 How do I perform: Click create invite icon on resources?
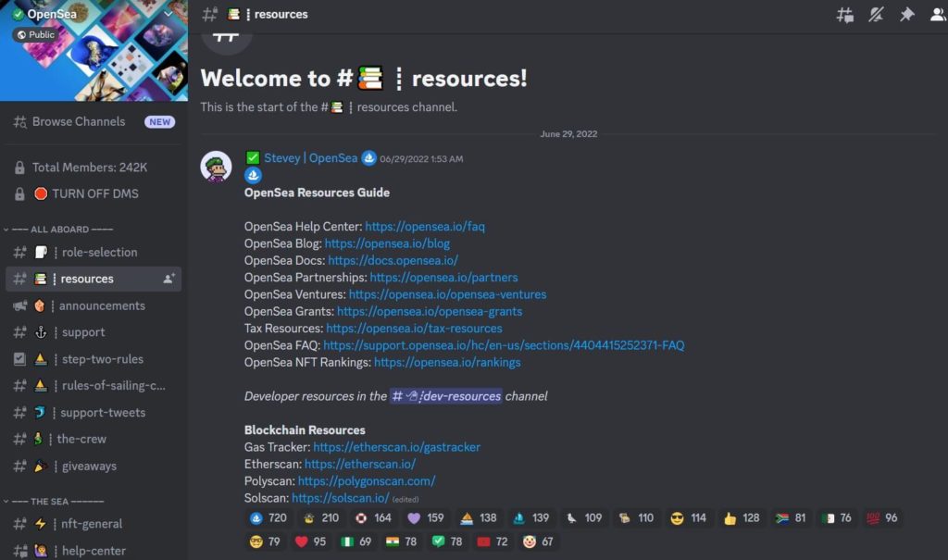(x=168, y=279)
